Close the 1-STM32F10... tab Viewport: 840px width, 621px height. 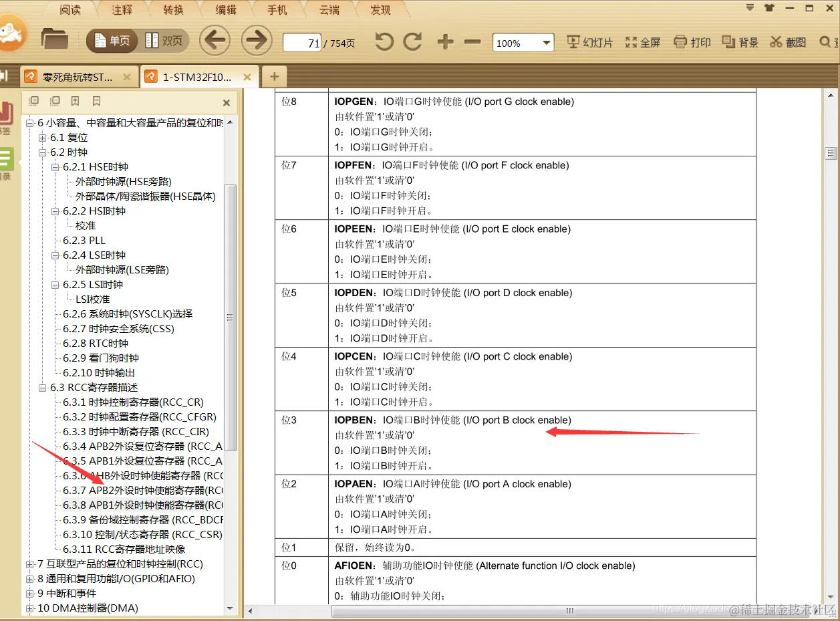pyautogui.click(x=247, y=77)
